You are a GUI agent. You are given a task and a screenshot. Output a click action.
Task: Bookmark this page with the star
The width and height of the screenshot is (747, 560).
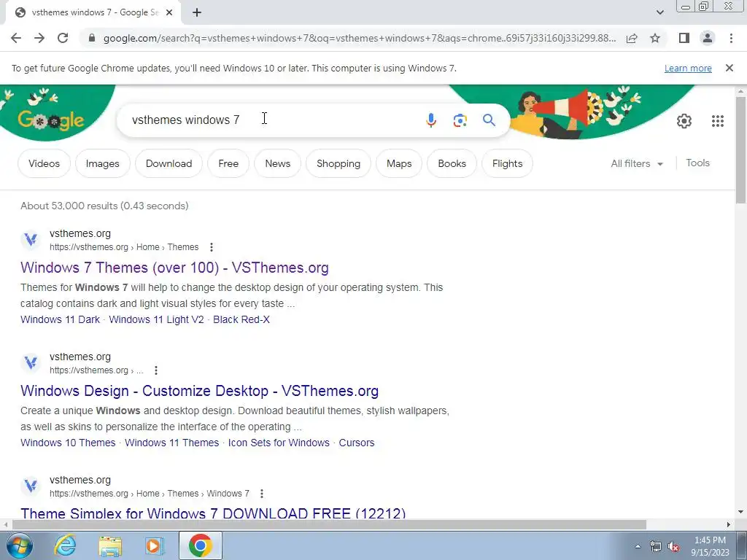click(x=655, y=38)
